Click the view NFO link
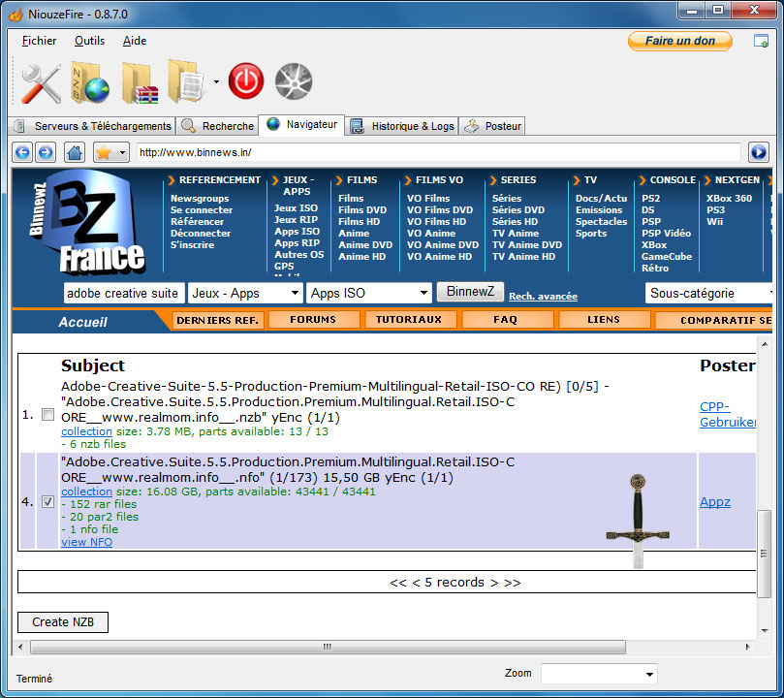 [x=86, y=542]
